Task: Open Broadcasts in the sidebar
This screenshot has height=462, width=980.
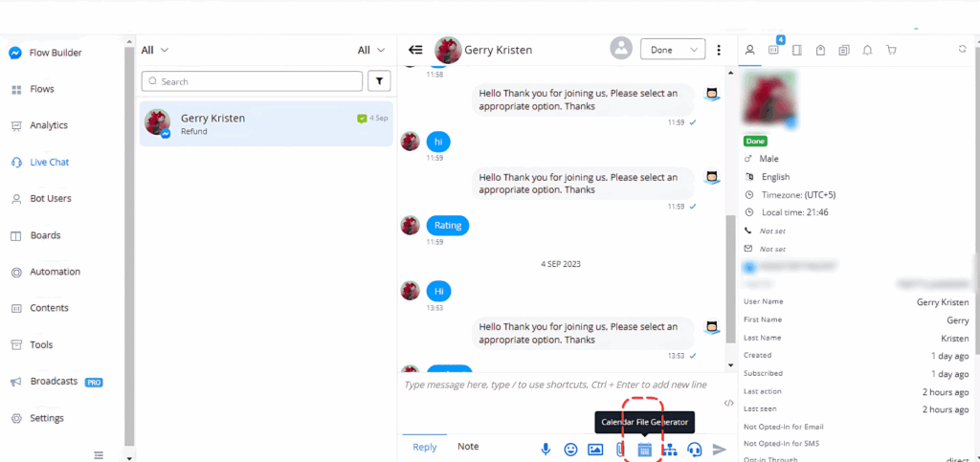Action: [54, 381]
